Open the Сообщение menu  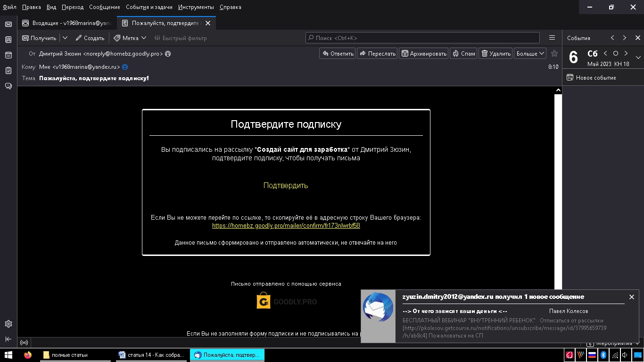[105, 7]
